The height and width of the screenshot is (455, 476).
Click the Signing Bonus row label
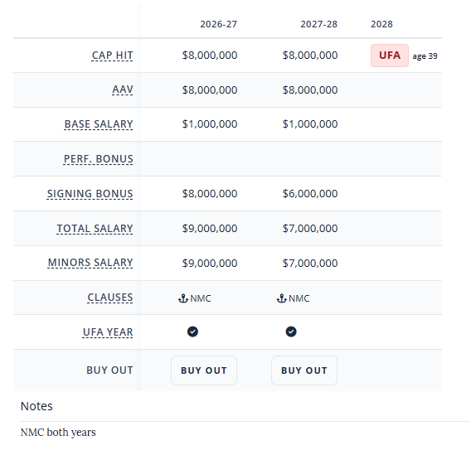(90, 194)
